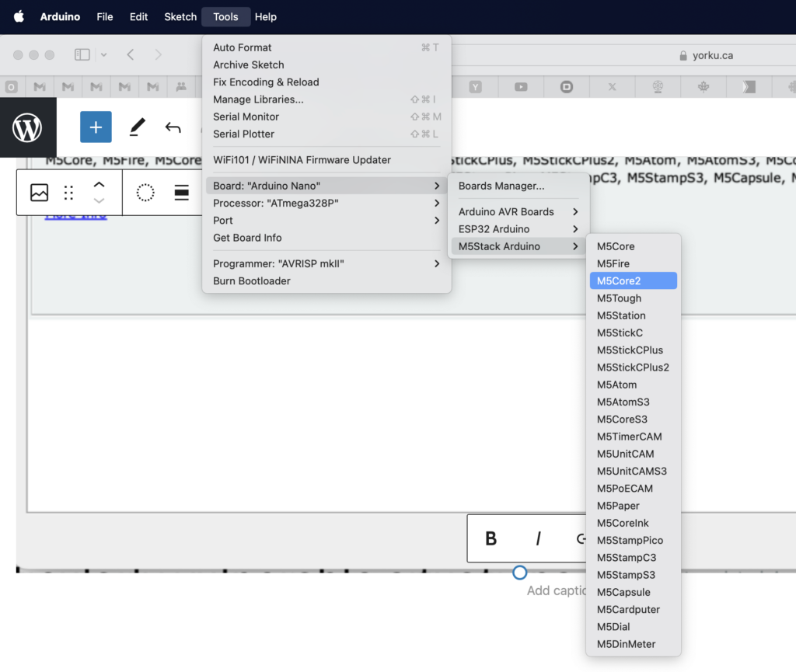Click the people group favorite icon

(181, 87)
